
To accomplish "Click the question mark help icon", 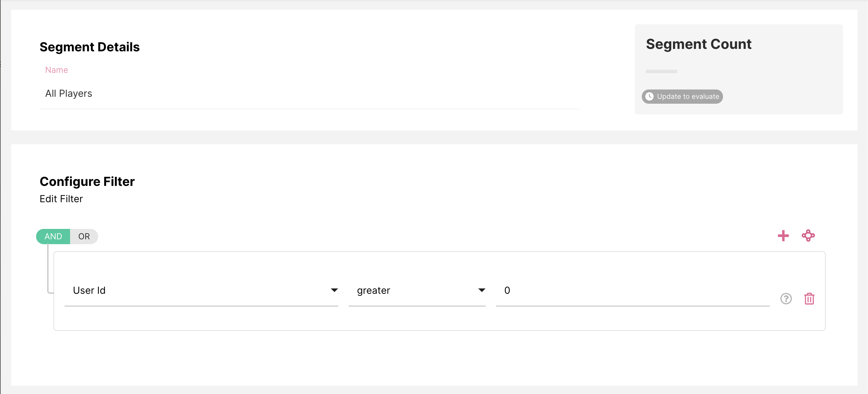I will pyautogui.click(x=786, y=299).
